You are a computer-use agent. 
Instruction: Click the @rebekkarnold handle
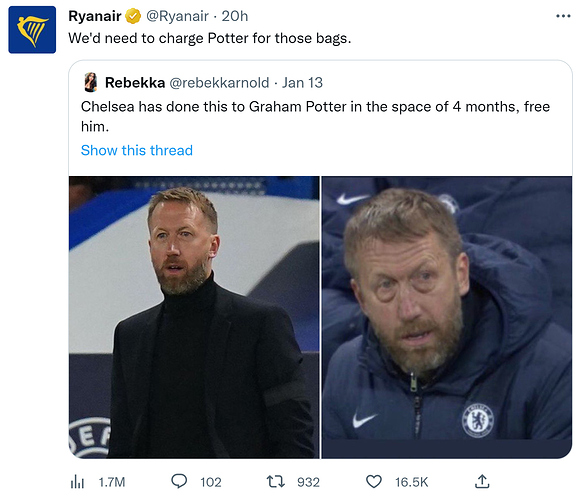(219, 83)
